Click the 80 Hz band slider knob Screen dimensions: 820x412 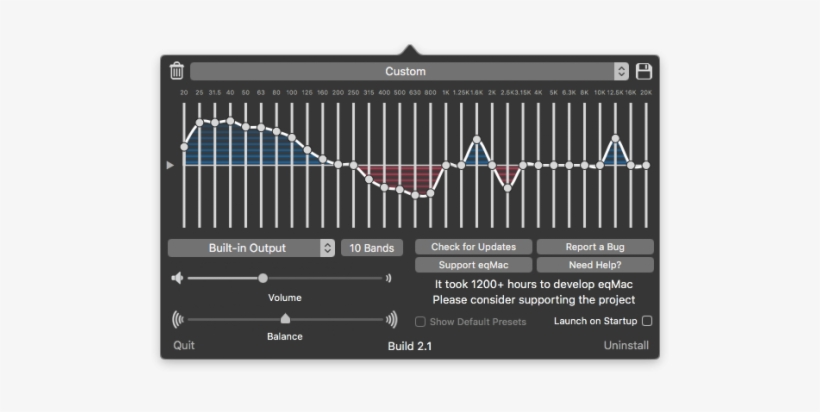(x=277, y=131)
